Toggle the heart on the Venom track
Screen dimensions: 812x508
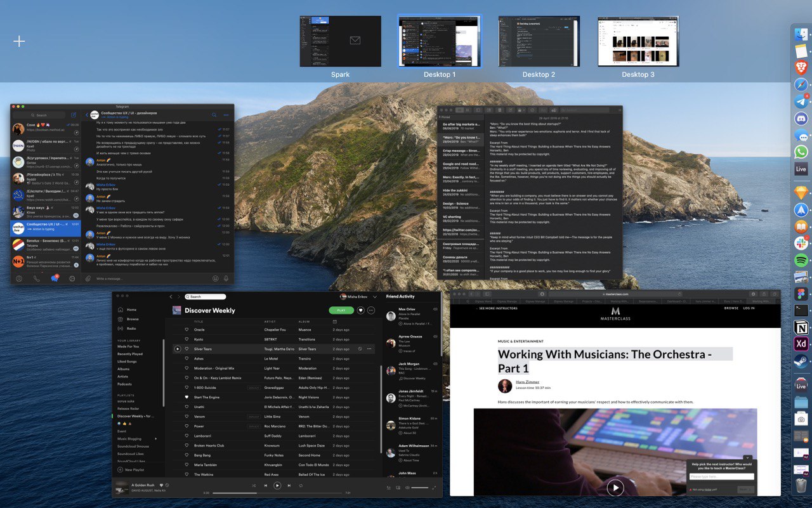(187, 417)
